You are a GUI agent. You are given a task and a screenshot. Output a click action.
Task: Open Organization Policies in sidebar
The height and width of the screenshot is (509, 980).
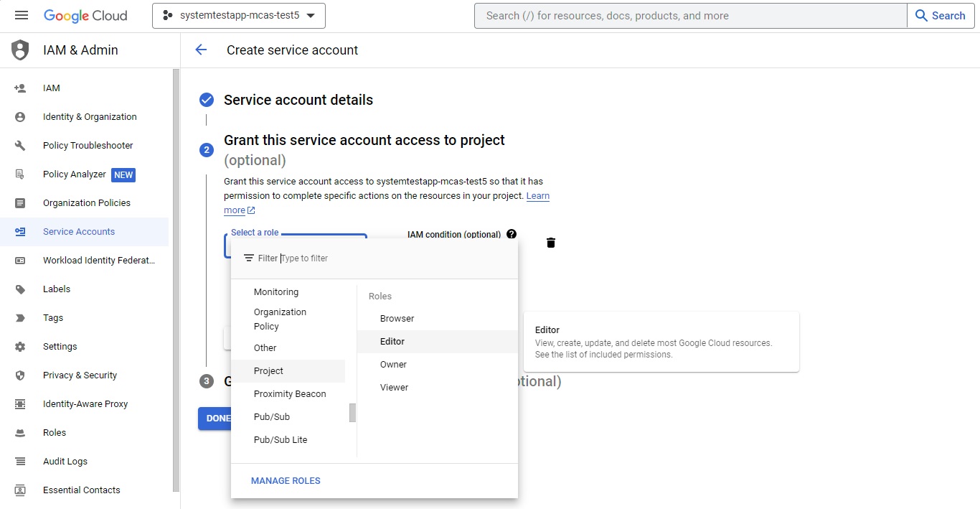pyautogui.click(x=85, y=203)
